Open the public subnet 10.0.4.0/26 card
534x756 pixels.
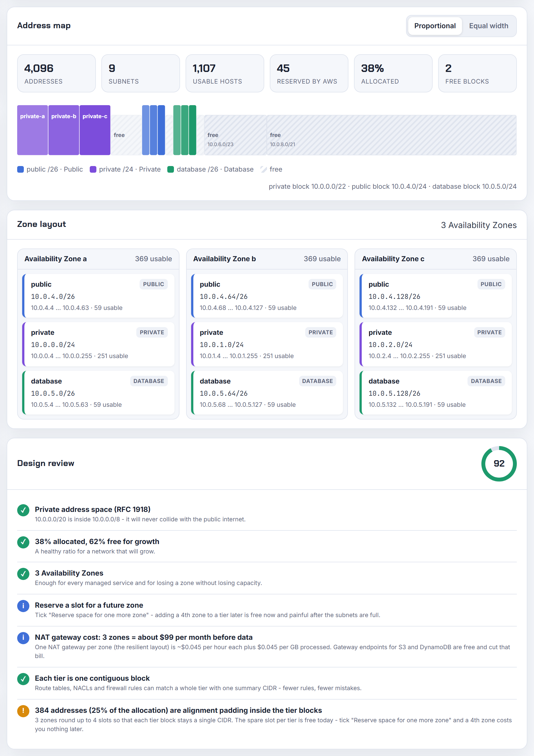pyautogui.click(x=98, y=296)
